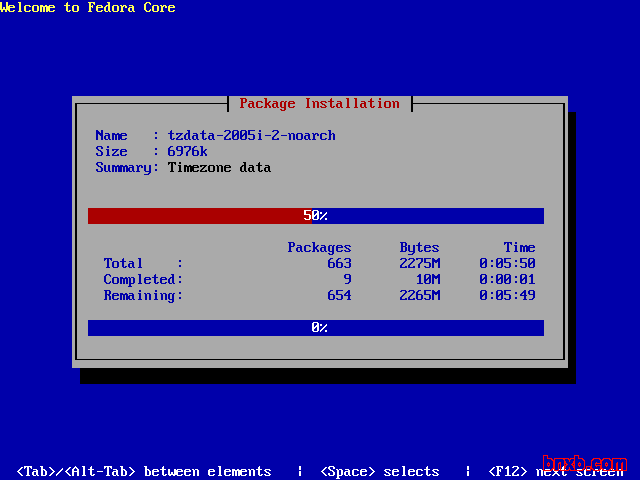
Task: Click the Time column header
Action: 519,248
